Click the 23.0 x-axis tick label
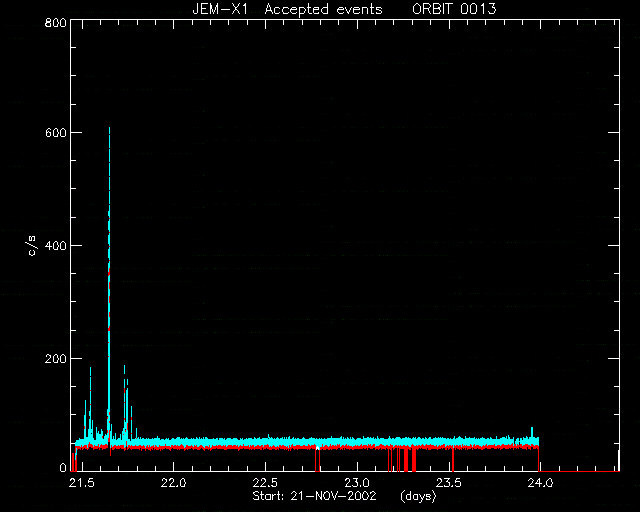Viewport: 640px width, 512px height. 357,483
